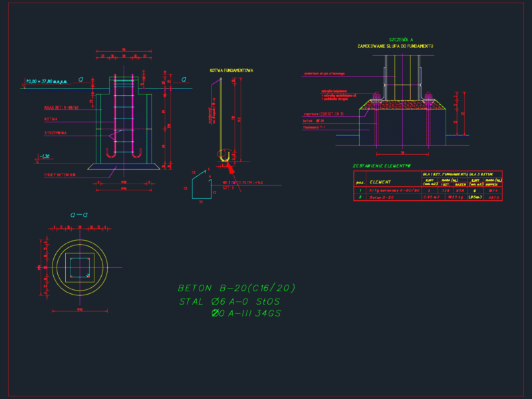Select the 'STAL Ø6 A-0 StOS' text line
The height and width of the screenshot is (399, 532).
(x=229, y=301)
